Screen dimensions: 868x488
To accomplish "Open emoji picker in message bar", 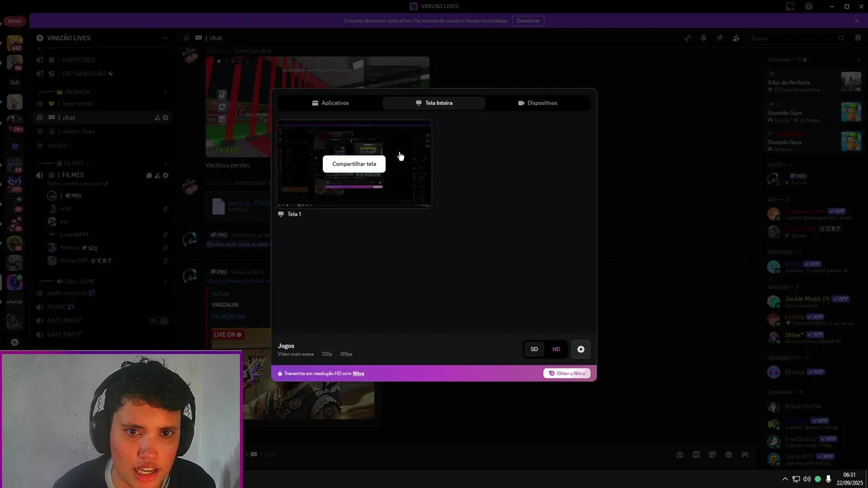I will click(x=729, y=455).
